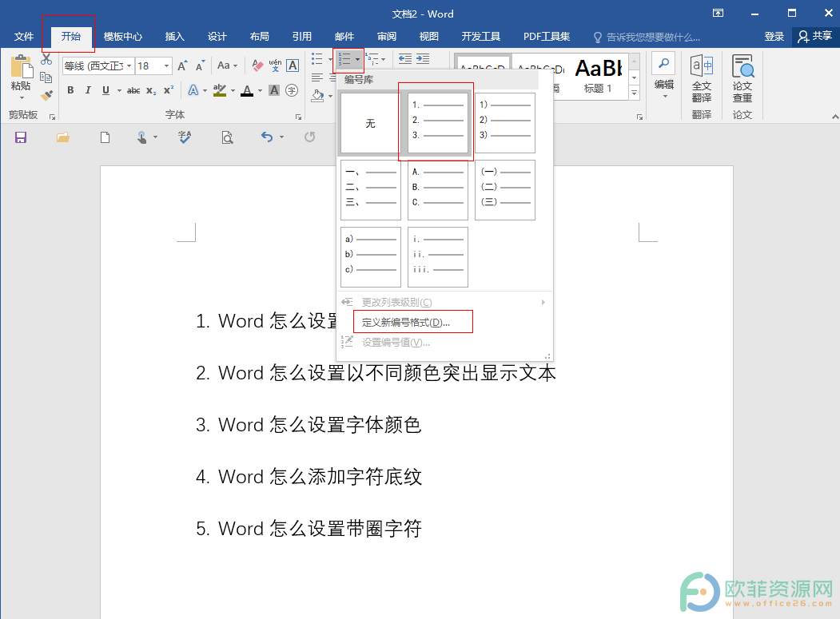Click the redo/repeat icon
Screen dimensions: 840x619
click(309, 137)
